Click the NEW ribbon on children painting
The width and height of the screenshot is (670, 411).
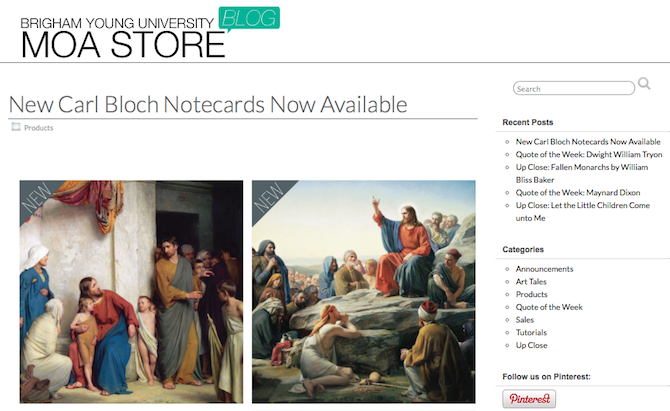coord(36,197)
